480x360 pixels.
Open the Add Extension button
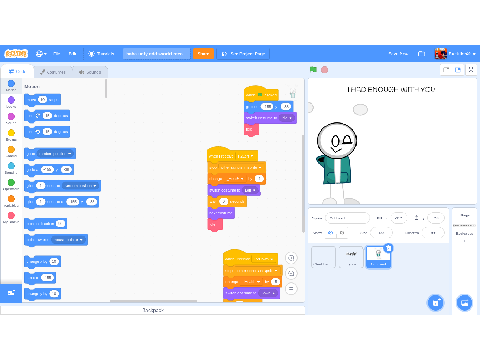click(11, 293)
